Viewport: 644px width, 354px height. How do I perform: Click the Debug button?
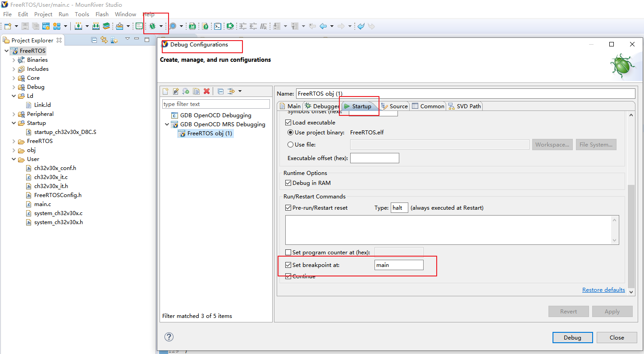coord(572,337)
